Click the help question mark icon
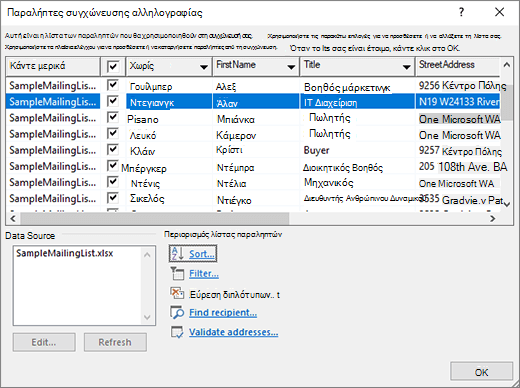 click(461, 12)
